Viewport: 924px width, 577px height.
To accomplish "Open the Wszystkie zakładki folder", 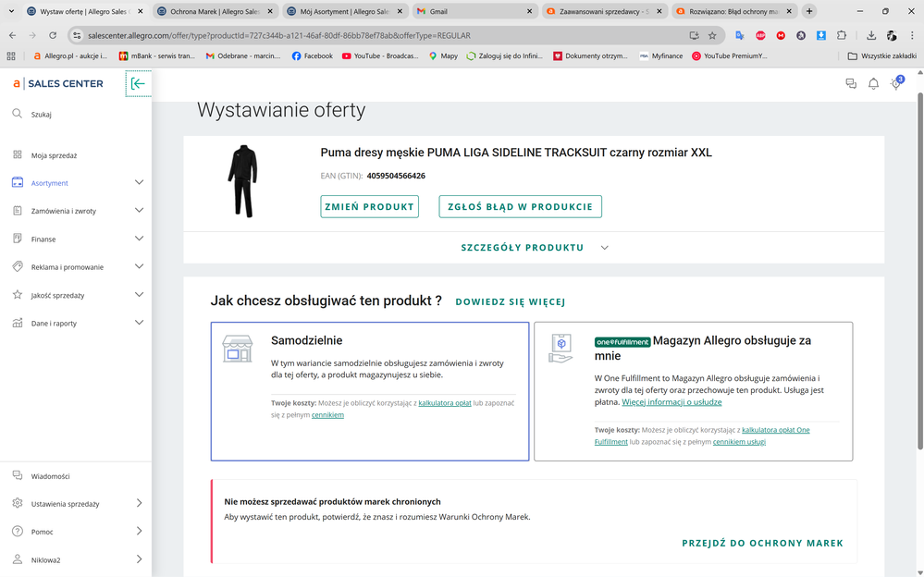I will (882, 56).
